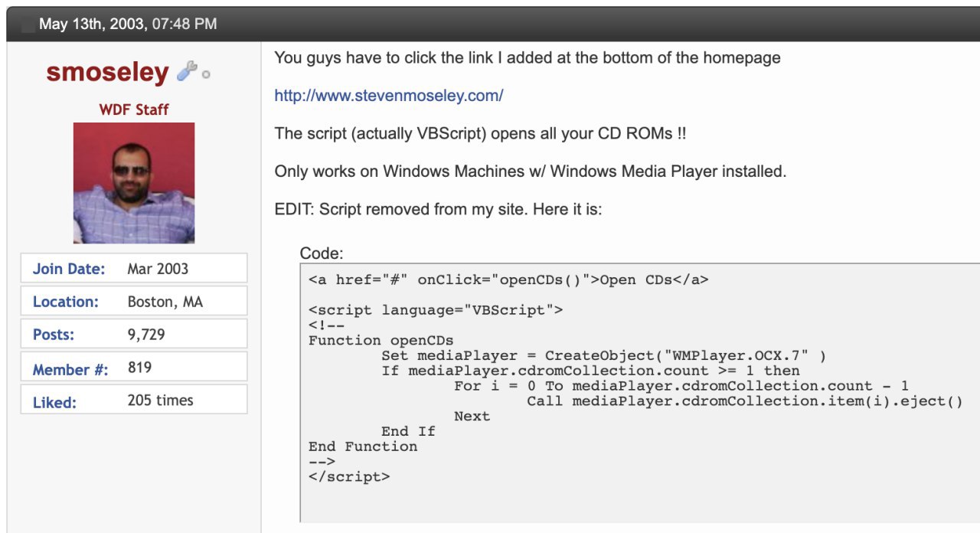The width and height of the screenshot is (980, 533).
Task: Open smoseley's user profile name link
Action: point(107,72)
